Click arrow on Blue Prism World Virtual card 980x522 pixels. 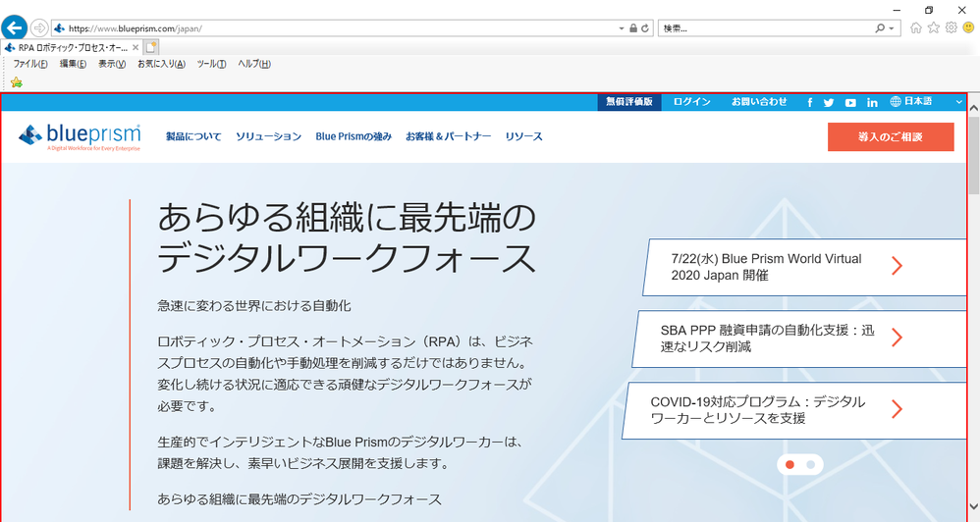coord(897,266)
